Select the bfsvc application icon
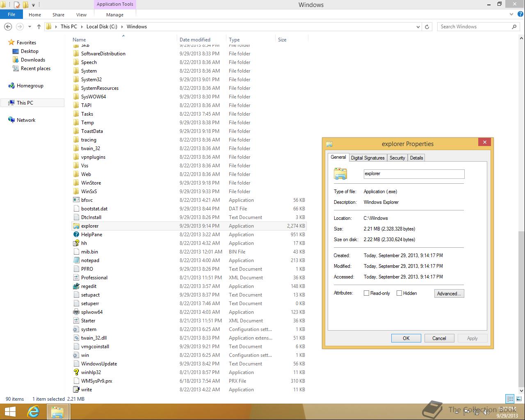The width and height of the screenshot is (525, 420). coord(76,200)
